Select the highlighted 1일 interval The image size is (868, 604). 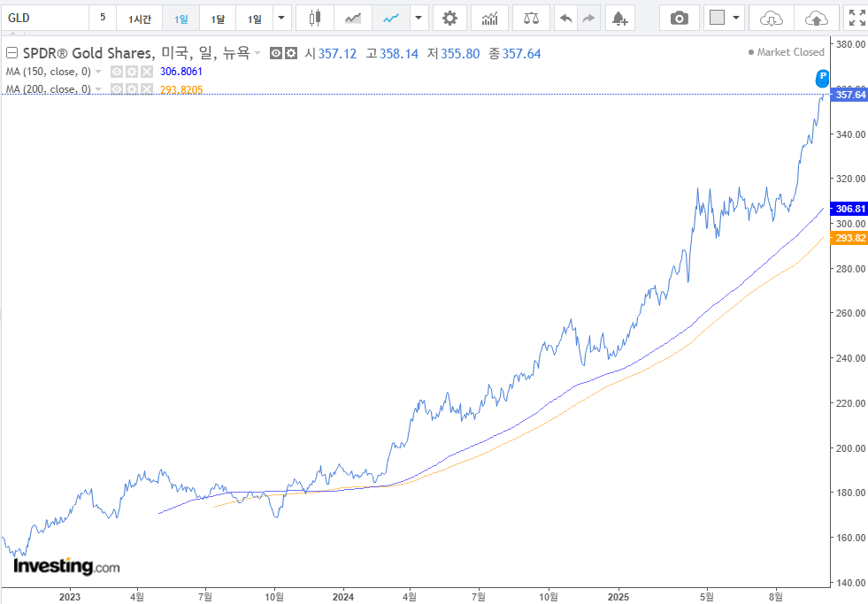coord(181,19)
